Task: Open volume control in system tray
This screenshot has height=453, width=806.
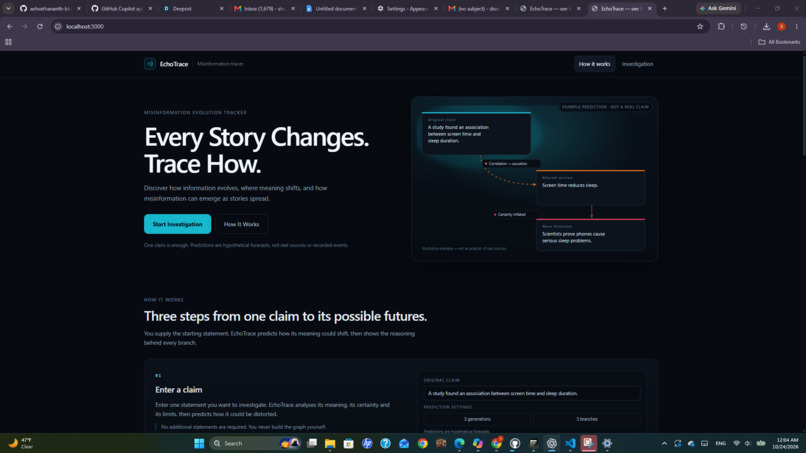Action: [x=748, y=443]
